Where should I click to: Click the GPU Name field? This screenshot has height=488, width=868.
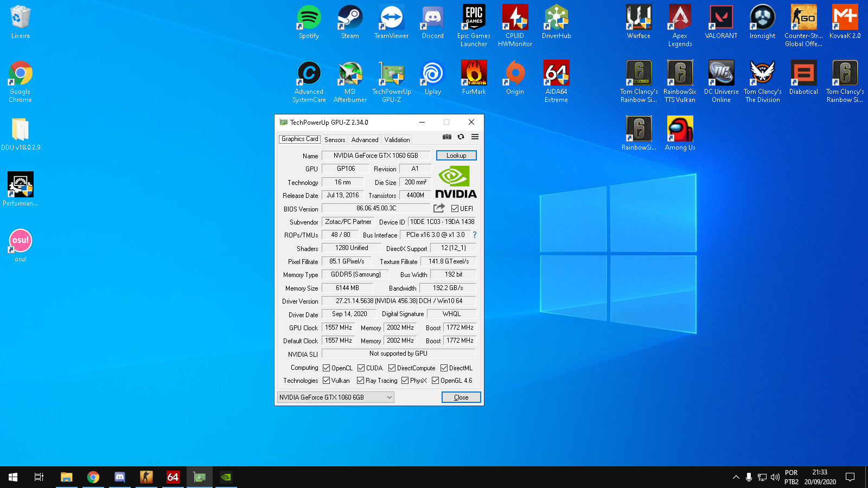(376, 156)
